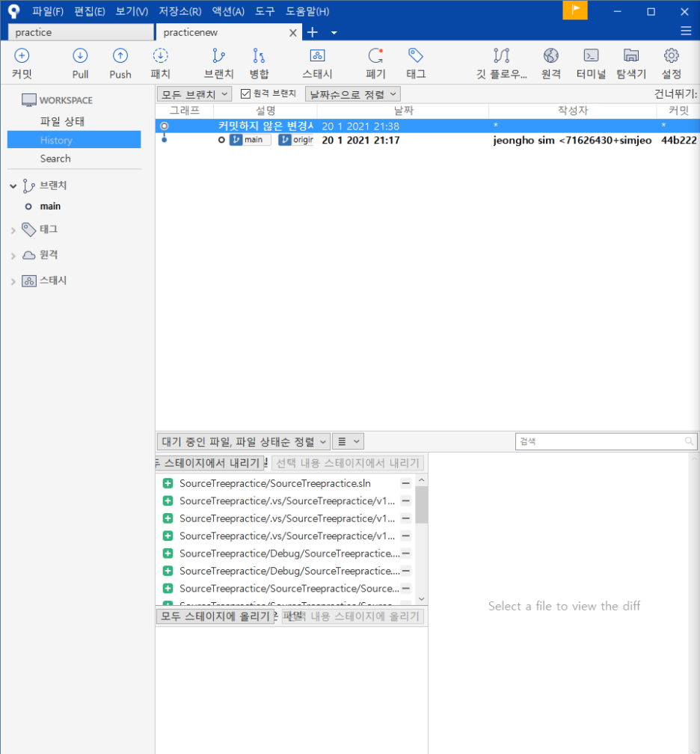Open the 편집(E) menu
Viewport: 700px width, 754px height.
coord(90,11)
